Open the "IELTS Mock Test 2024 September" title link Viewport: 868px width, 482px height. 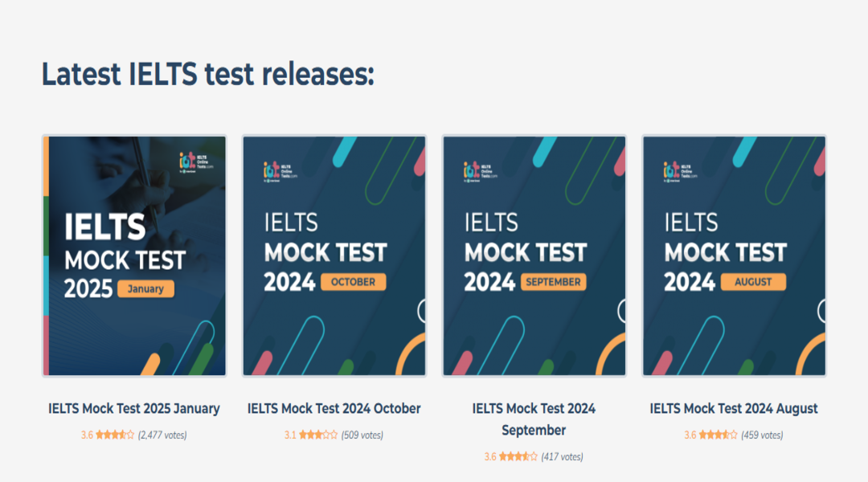point(534,419)
